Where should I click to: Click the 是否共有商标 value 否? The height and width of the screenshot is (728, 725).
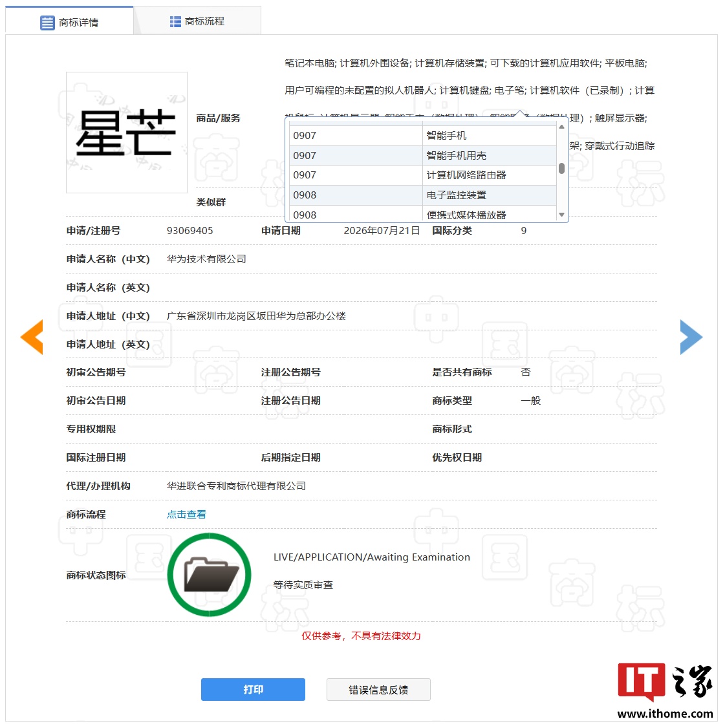click(x=526, y=372)
